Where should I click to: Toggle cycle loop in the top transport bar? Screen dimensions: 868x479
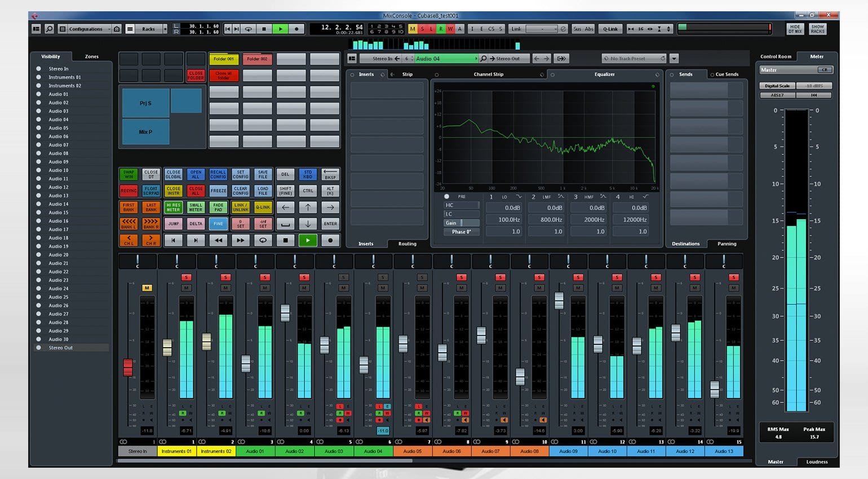(248, 29)
